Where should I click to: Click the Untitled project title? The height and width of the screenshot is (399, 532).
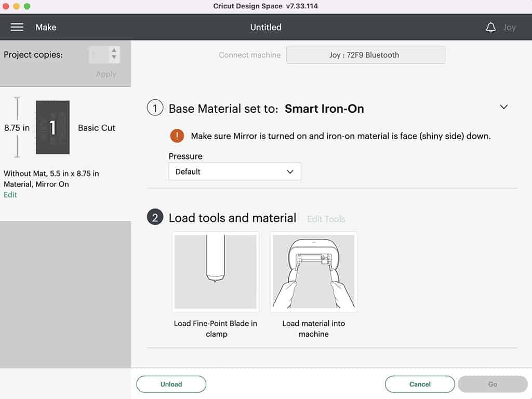coord(265,27)
